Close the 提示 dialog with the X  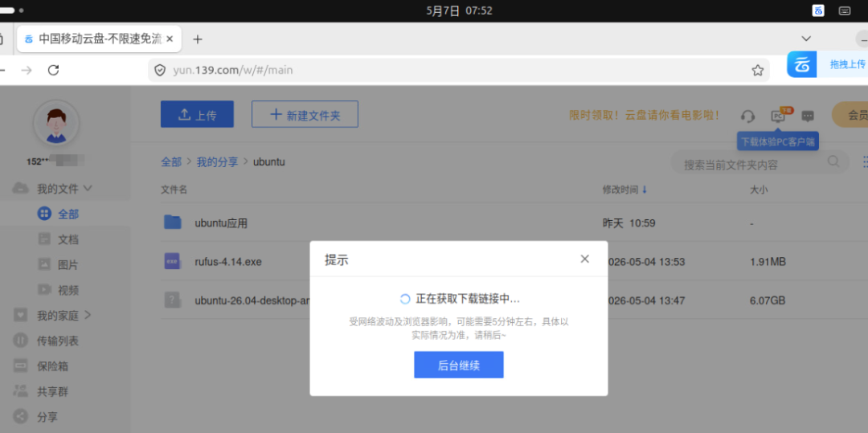point(584,259)
